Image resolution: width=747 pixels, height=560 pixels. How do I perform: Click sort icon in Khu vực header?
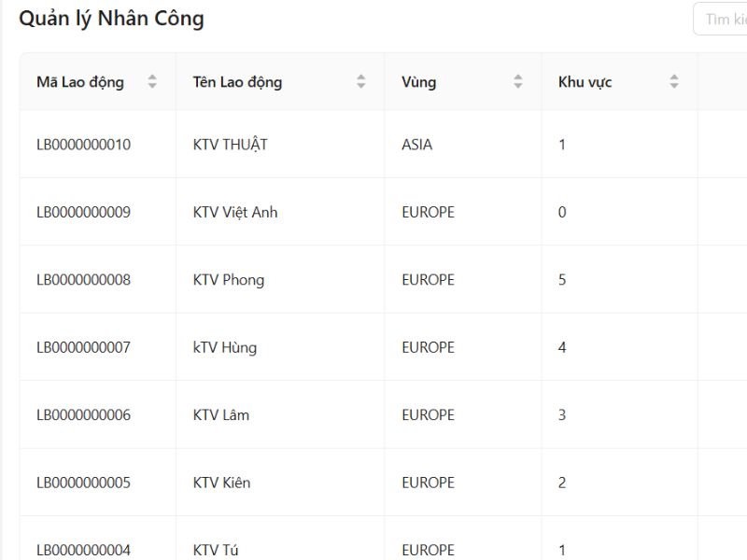[673, 82]
